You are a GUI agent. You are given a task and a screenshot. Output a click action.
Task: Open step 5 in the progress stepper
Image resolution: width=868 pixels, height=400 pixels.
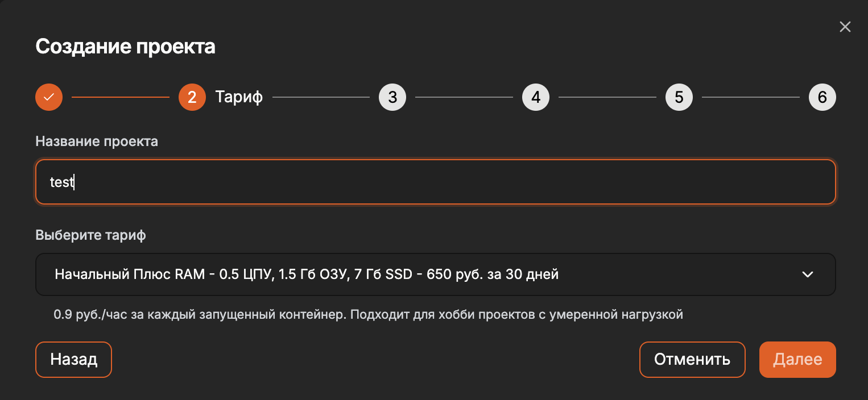click(x=679, y=97)
